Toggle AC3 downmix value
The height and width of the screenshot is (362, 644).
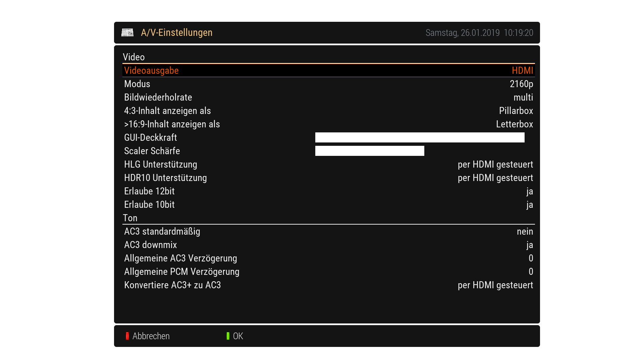[529, 245]
